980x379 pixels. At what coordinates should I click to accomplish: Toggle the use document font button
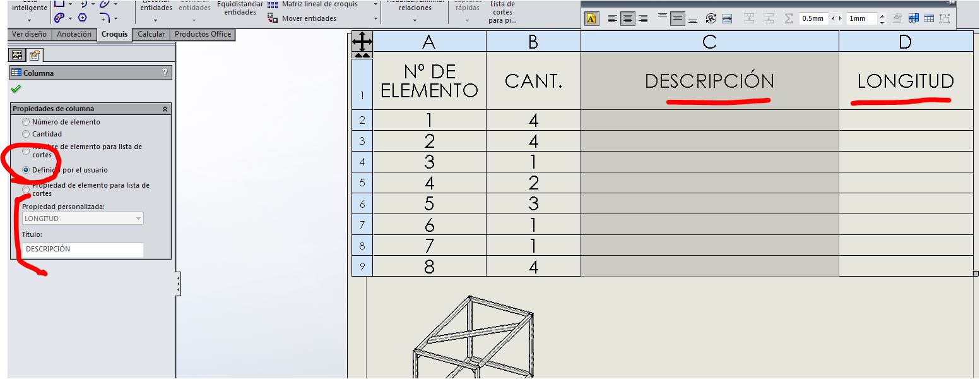pyautogui.click(x=591, y=19)
